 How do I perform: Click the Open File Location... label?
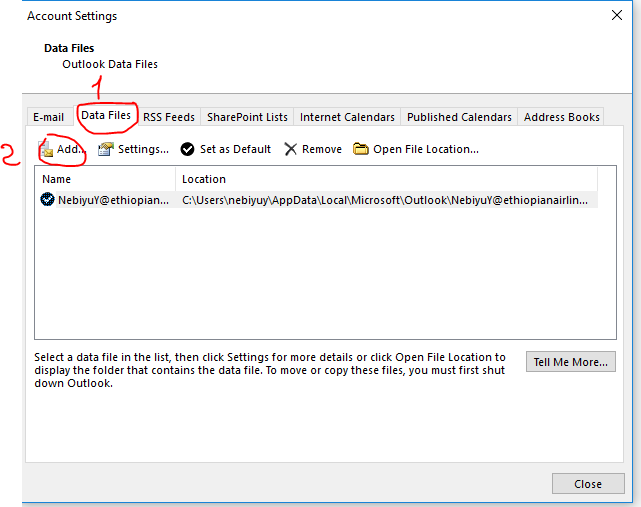click(426, 149)
